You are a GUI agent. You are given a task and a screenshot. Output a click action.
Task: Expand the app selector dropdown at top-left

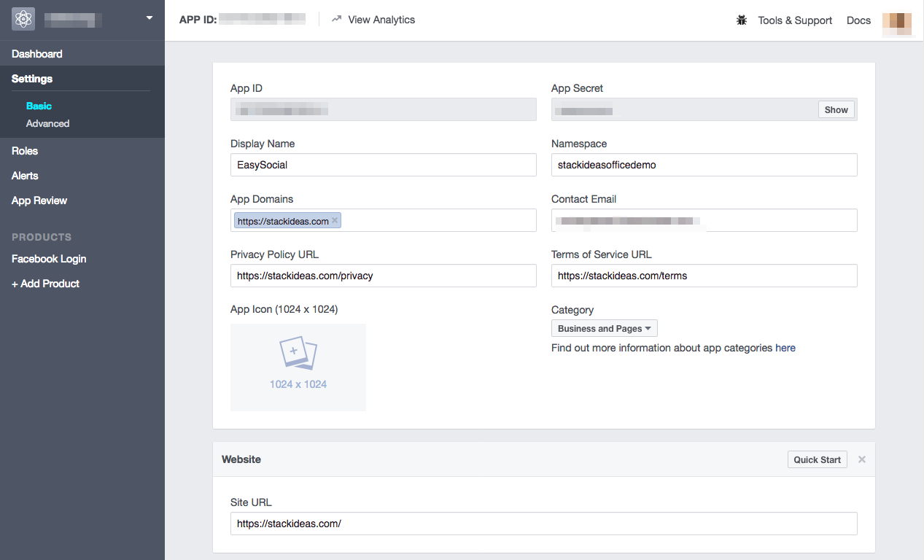click(x=149, y=18)
